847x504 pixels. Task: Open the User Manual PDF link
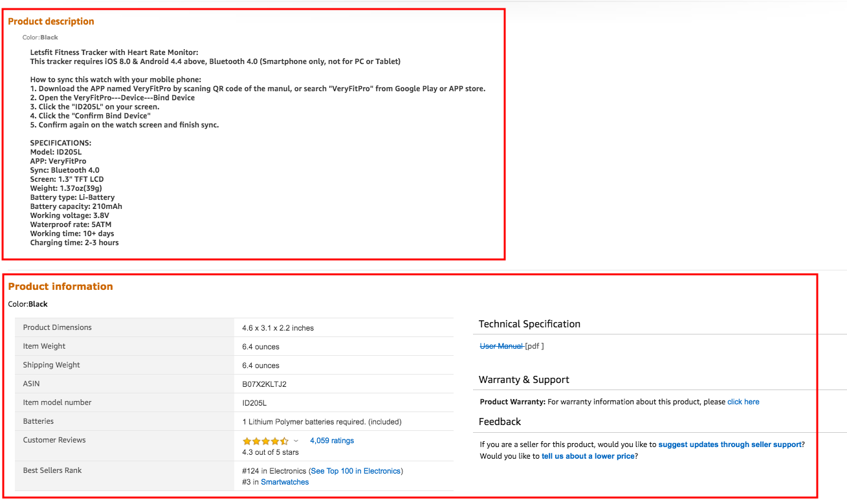pyautogui.click(x=502, y=346)
